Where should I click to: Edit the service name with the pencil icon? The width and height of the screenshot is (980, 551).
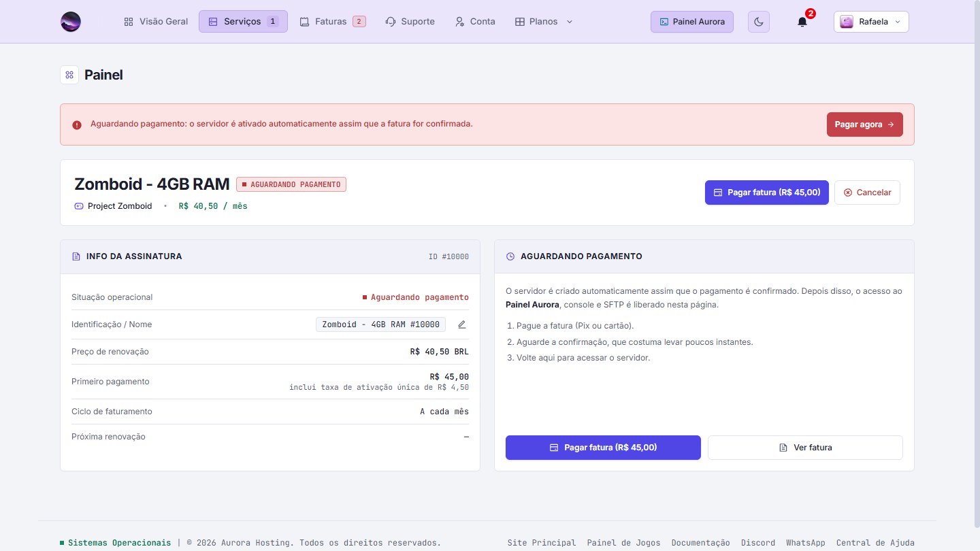pos(462,324)
